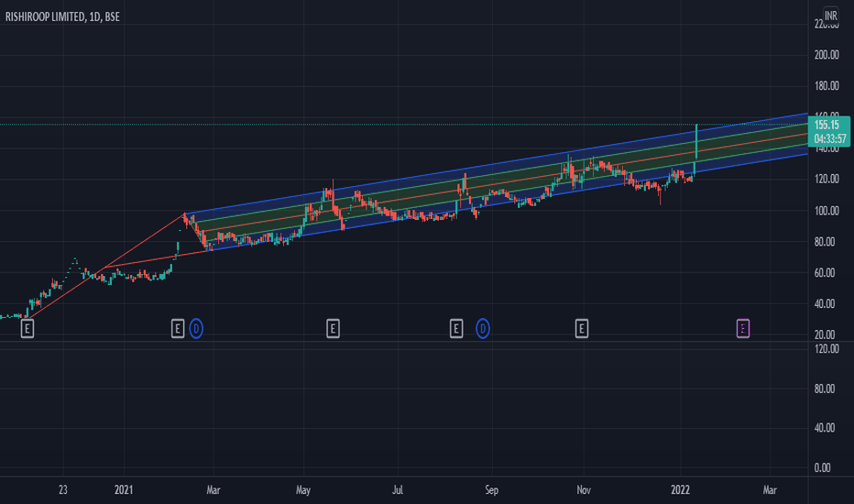
Task: Click the RISHIROOP LIMITED, 1D, BSE chart title
Action: [62, 16]
